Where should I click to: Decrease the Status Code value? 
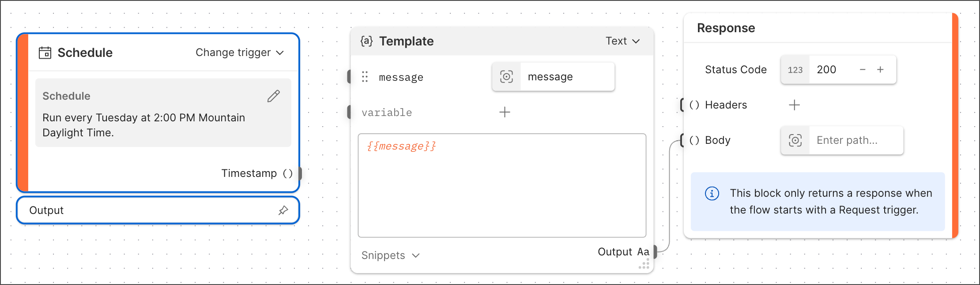pos(863,70)
